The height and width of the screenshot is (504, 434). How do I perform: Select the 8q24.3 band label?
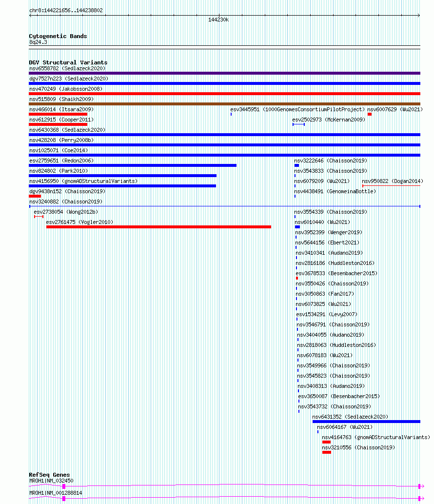click(38, 42)
